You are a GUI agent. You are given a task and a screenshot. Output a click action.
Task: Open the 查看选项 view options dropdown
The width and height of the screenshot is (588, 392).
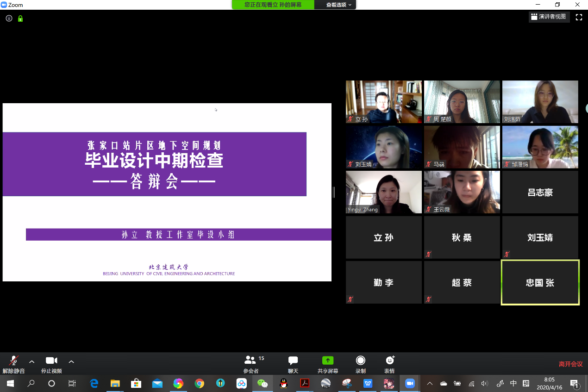pos(338,5)
